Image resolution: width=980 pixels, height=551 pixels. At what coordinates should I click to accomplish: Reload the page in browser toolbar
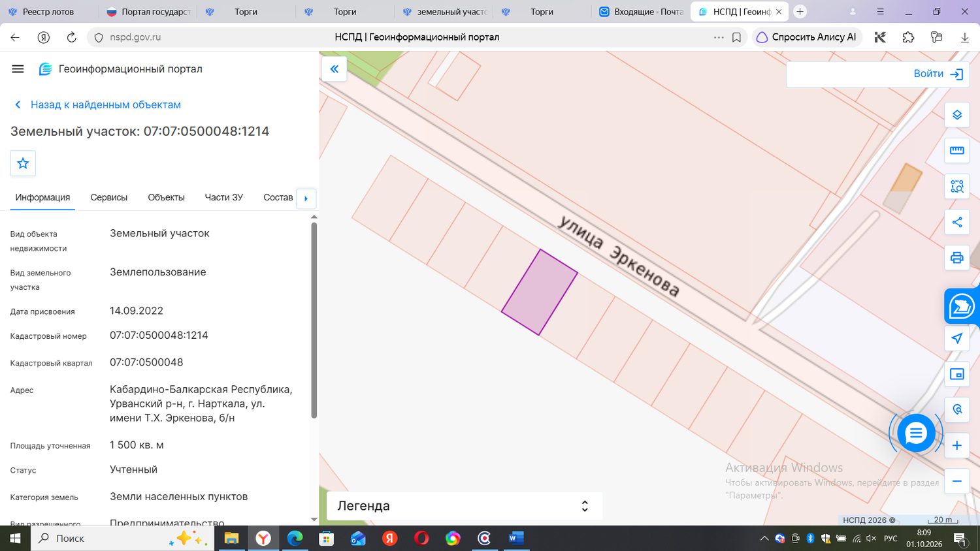(x=71, y=37)
